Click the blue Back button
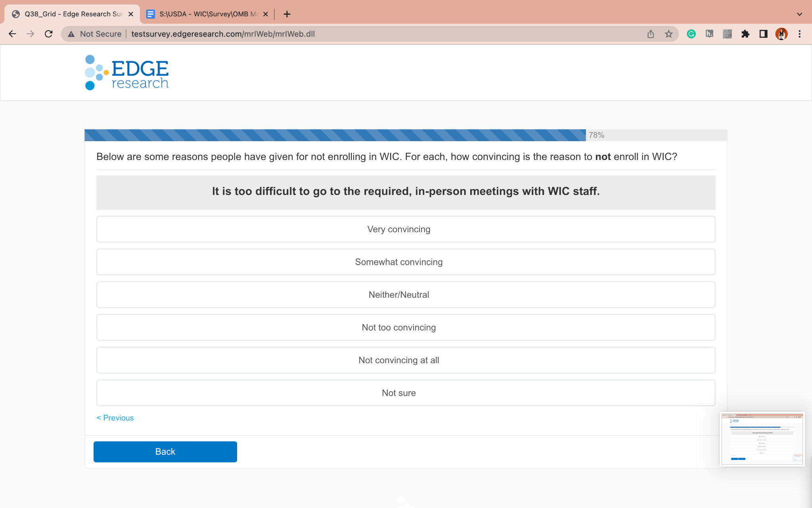Viewport: 812px width, 508px height. click(165, 452)
